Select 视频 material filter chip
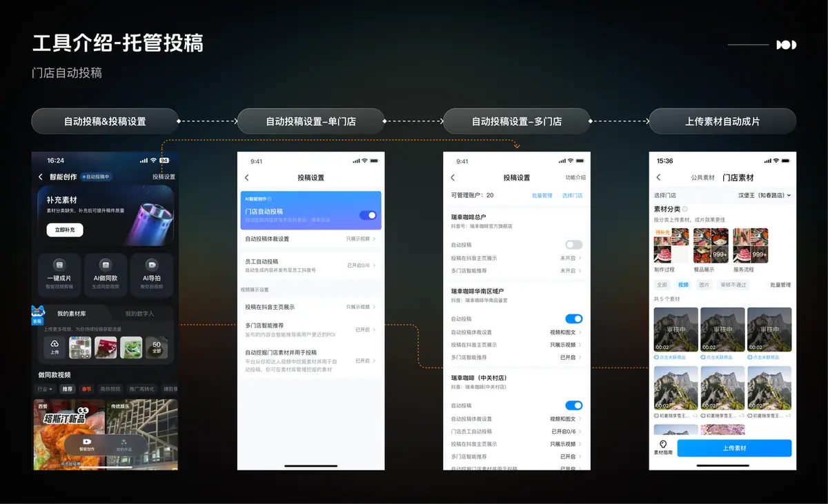 [x=683, y=285]
